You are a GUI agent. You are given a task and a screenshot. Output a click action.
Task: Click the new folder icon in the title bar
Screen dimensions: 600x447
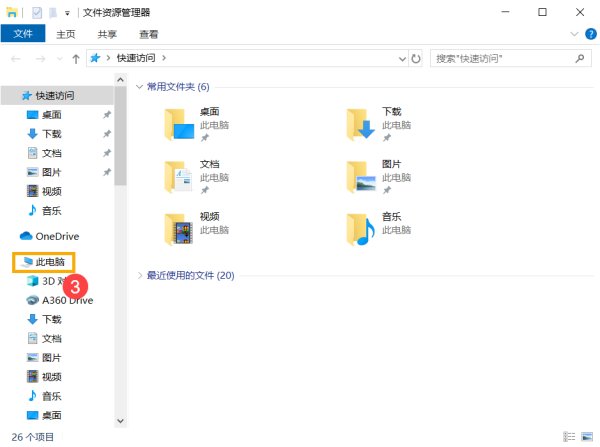pyautogui.click(x=53, y=13)
